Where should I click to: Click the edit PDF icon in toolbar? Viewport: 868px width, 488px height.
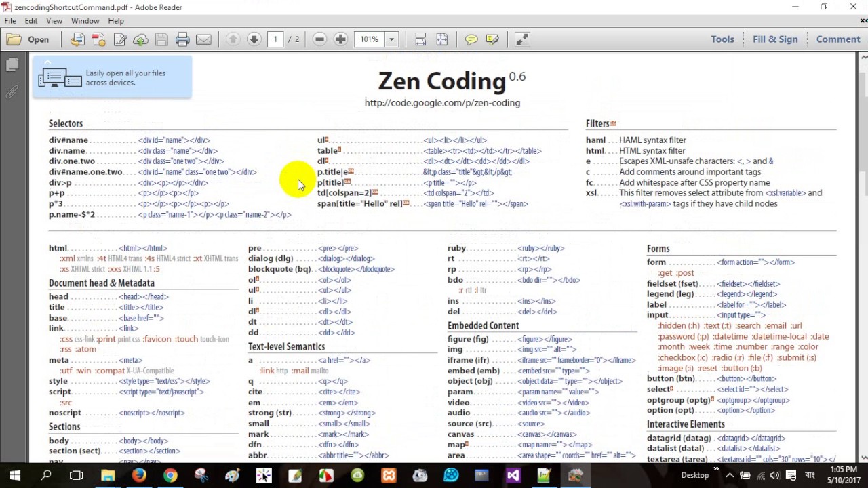(120, 39)
